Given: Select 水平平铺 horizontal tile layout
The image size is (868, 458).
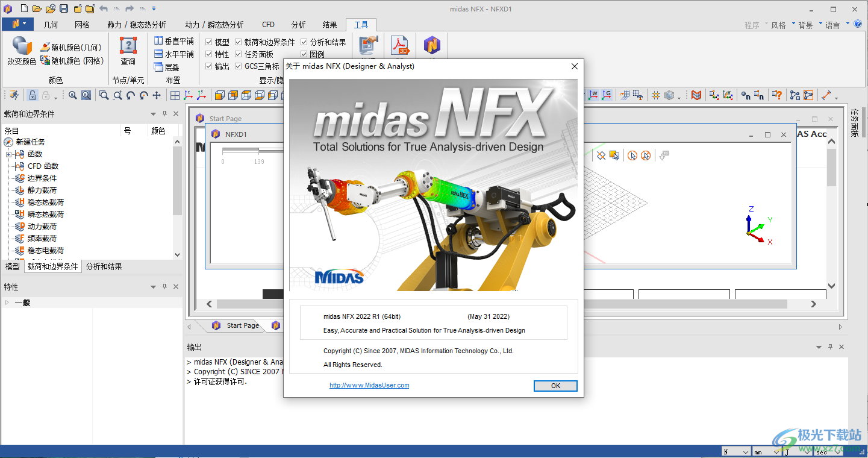Looking at the screenshot, I should (173, 54).
